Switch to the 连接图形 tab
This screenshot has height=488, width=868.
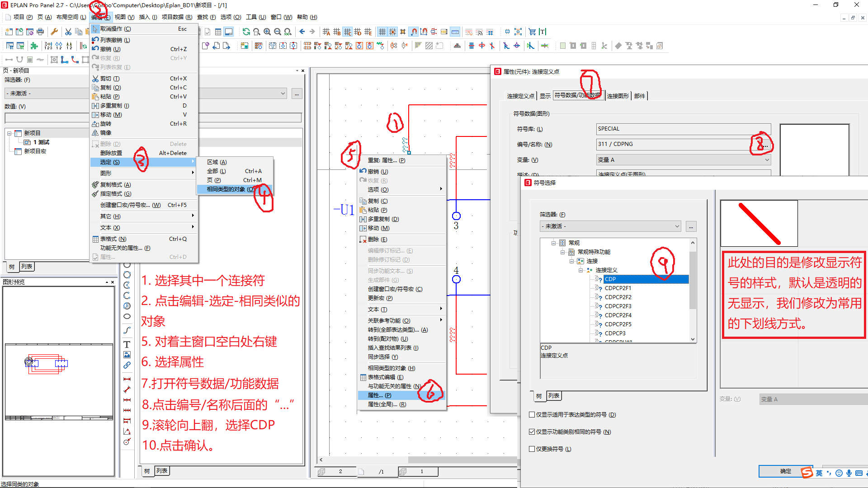(618, 96)
